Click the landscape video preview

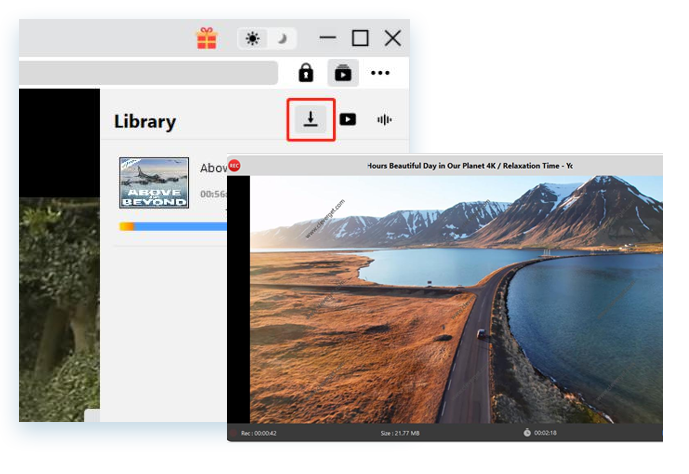pyautogui.click(x=455, y=300)
